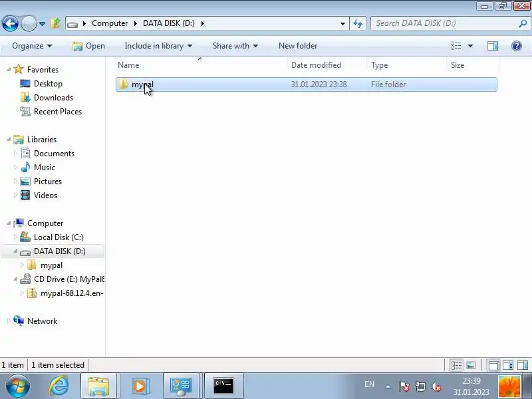The height and width of the screenshot is (399, 532).
Task: Click DATA DISK (D:) breadcrumb in address bar
Action: 169,23
